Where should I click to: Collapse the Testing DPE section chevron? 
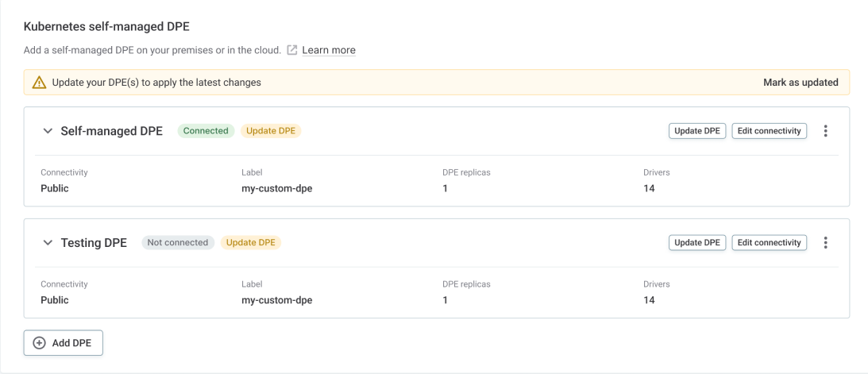(x=48, y=243)
